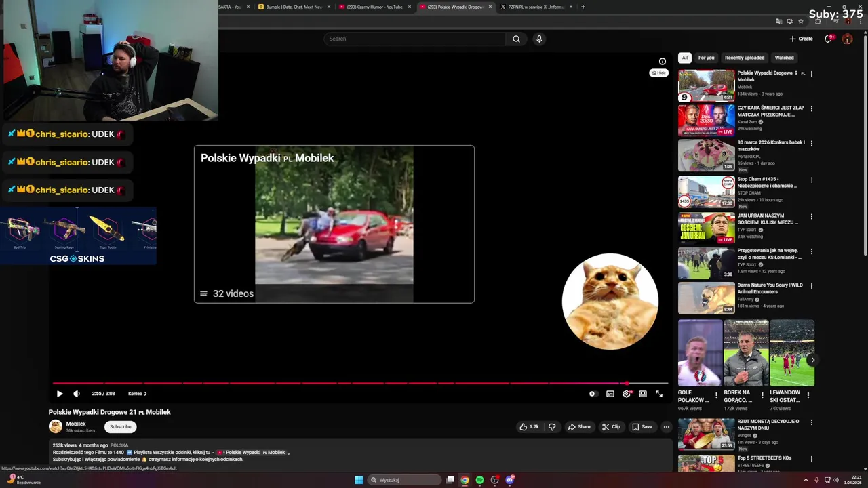
Task: Click the search magnifier button
Action: click(516, 39)
